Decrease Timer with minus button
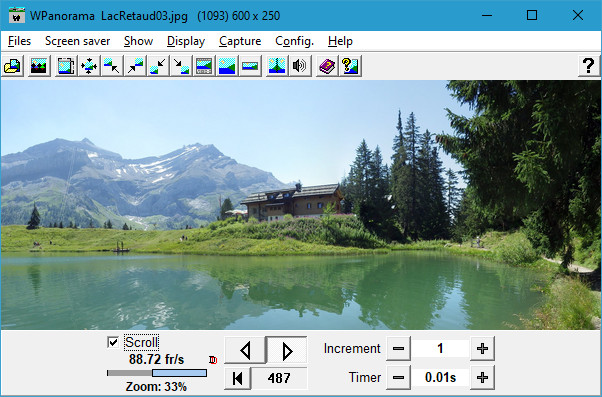The width and height of the screenshot is (602, 397). [x=399, y=377]
